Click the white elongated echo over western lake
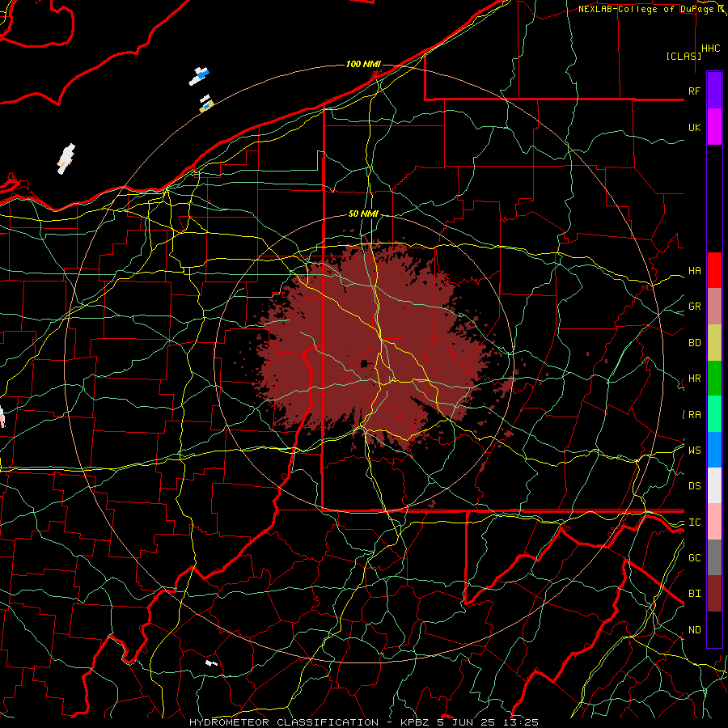This screenshot has width=728, height=728. pos(66,159)
